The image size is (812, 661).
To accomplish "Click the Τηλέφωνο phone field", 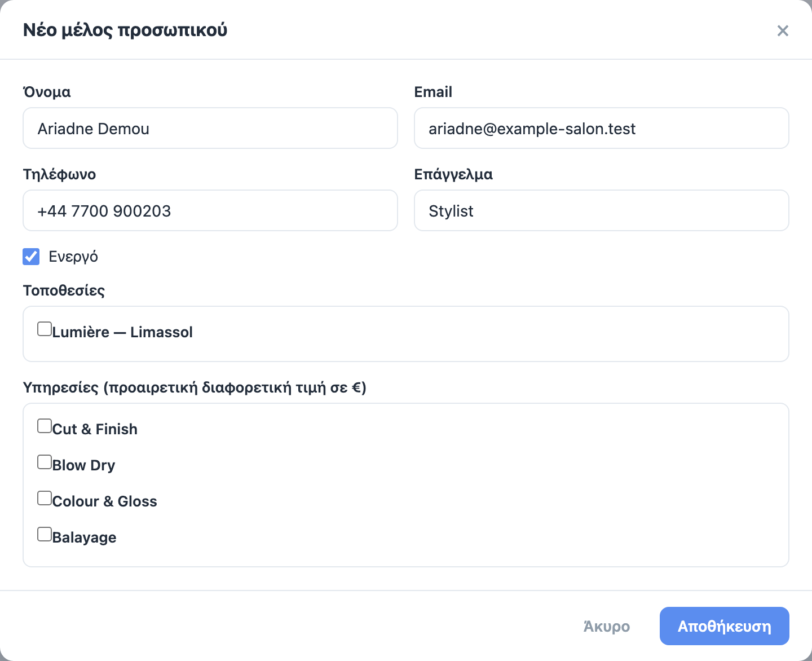I will pos(210,210).
